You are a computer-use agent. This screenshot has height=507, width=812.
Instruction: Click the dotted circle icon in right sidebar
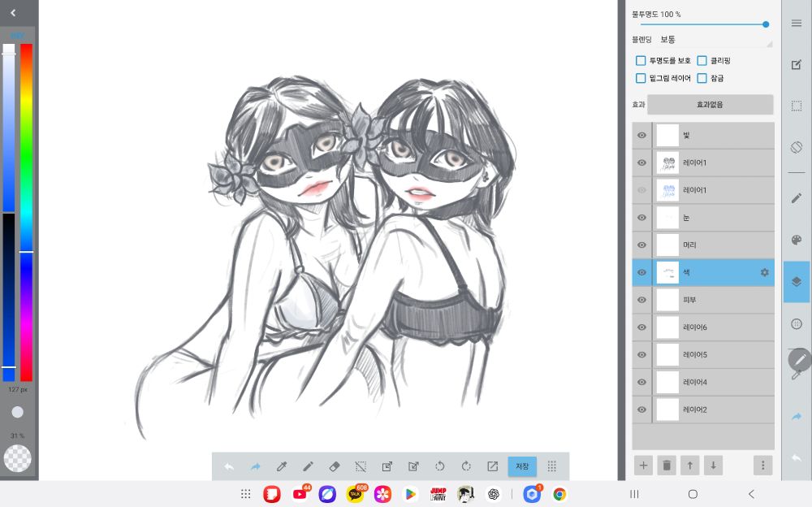(797, 324)
